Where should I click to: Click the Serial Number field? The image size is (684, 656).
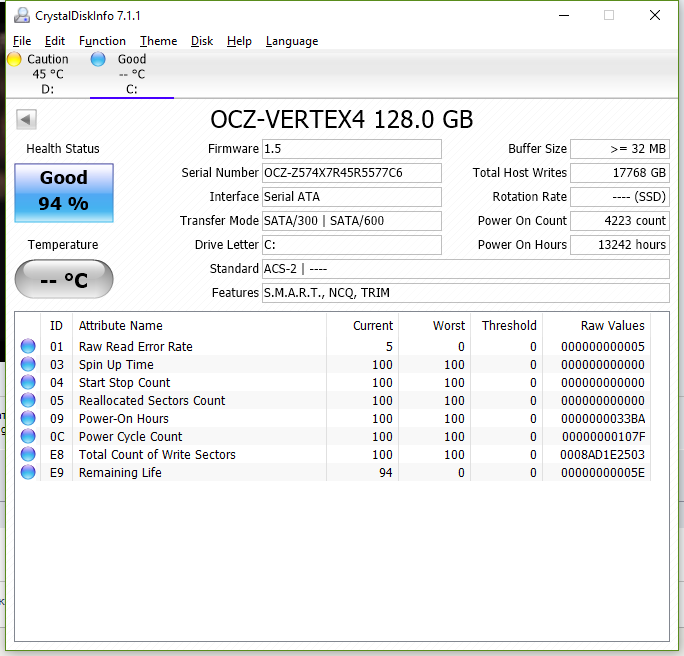pyautogui.click(x=352, y=173)
